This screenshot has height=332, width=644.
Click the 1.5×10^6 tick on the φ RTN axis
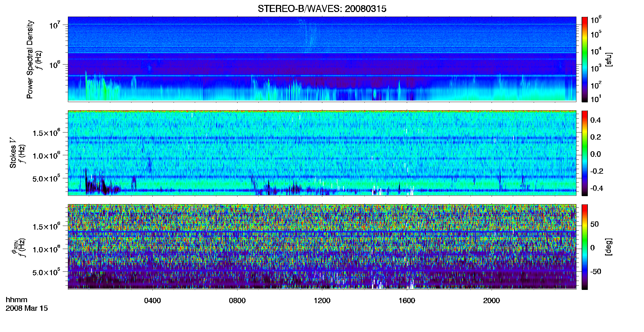tap(46, 227)
